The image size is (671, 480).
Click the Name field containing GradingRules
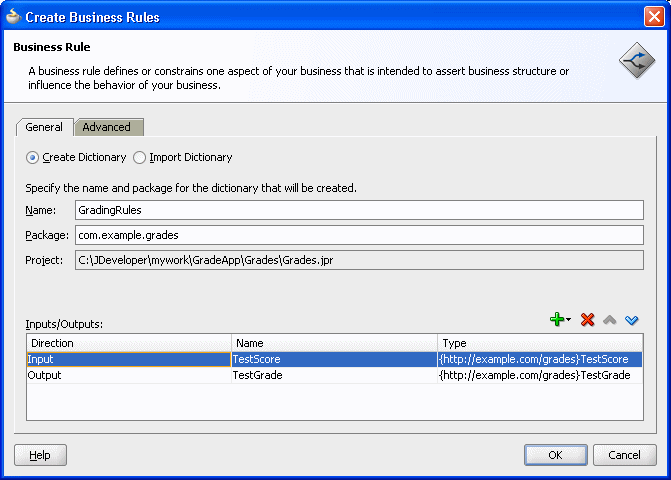point(359,210)
